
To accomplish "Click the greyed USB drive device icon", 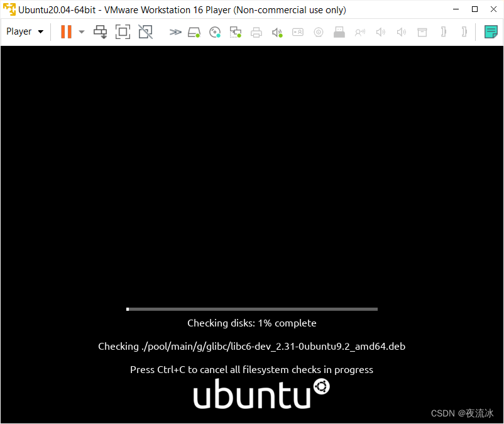I will [339, 32].
